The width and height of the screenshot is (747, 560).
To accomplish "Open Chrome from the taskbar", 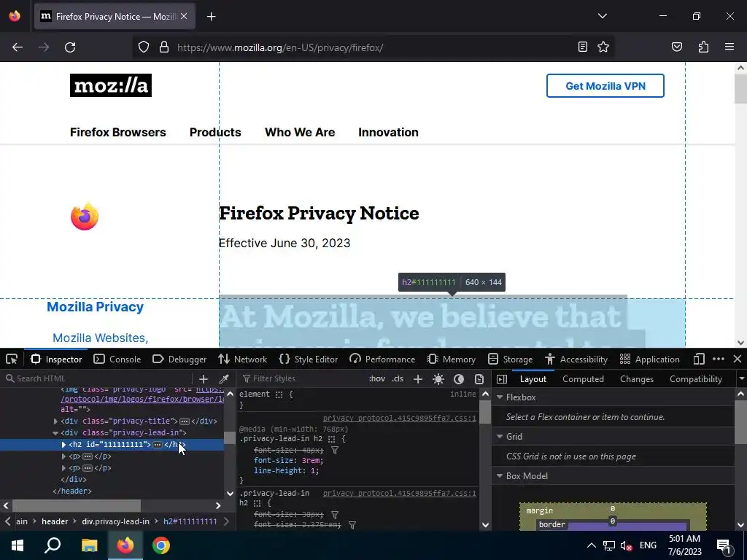I will 161,545.
